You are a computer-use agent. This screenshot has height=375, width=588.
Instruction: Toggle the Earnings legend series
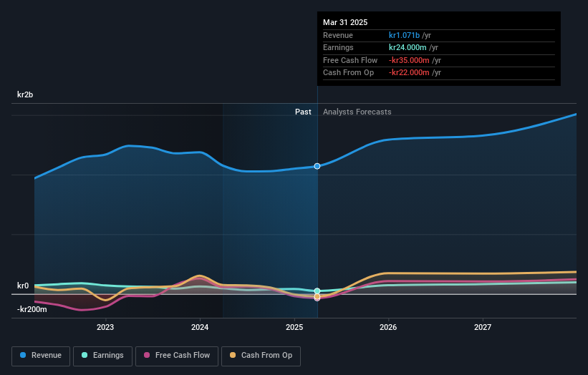(102, 356)
